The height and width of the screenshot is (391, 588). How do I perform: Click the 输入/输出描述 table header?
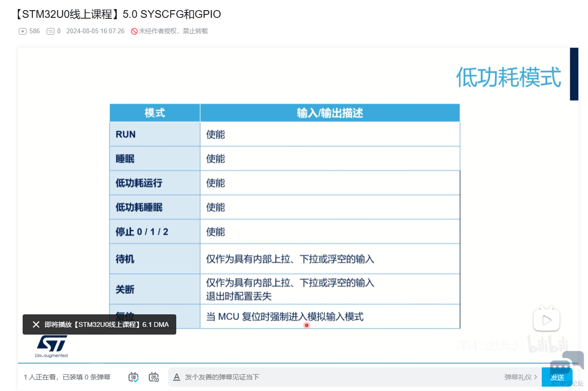click(x=330, y=113)
